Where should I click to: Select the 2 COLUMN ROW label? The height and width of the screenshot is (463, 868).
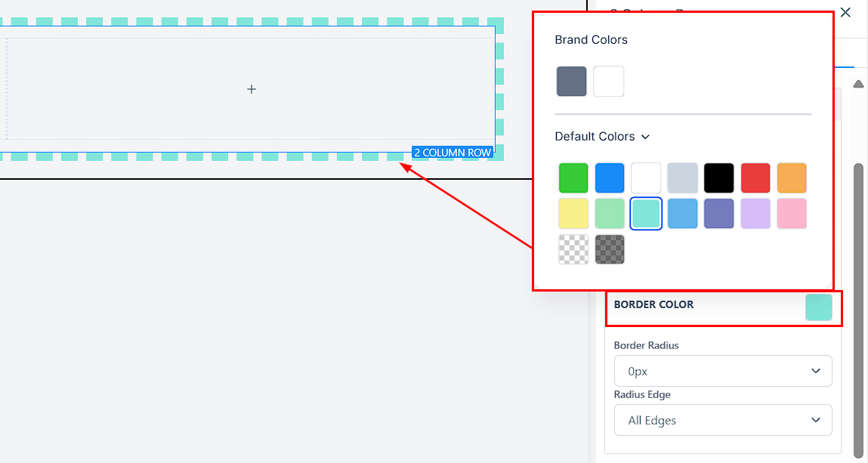tap(453, 153)
